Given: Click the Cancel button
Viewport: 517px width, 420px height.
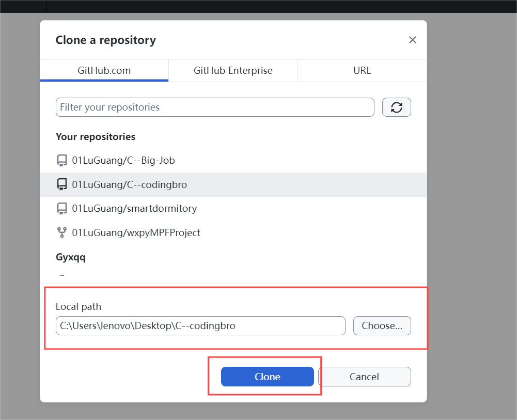Looking at the screenshot, I should (364, 377).
